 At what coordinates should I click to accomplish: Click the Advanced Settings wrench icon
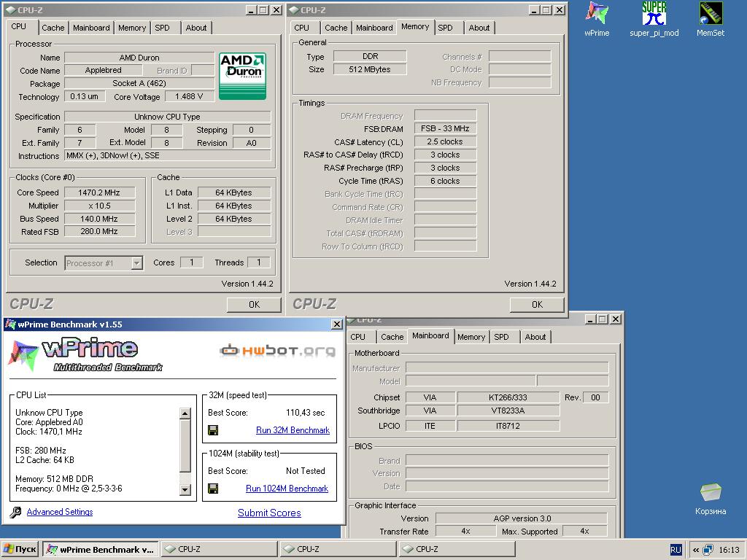15,513
